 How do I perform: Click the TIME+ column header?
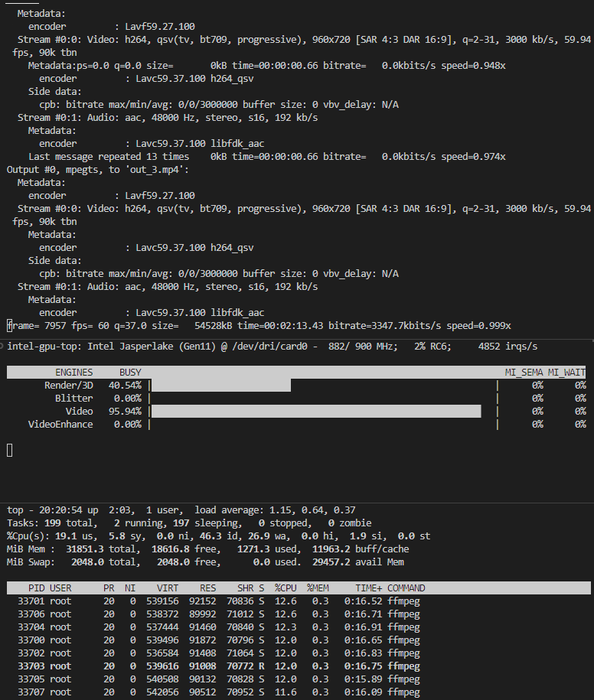point(368,588)
